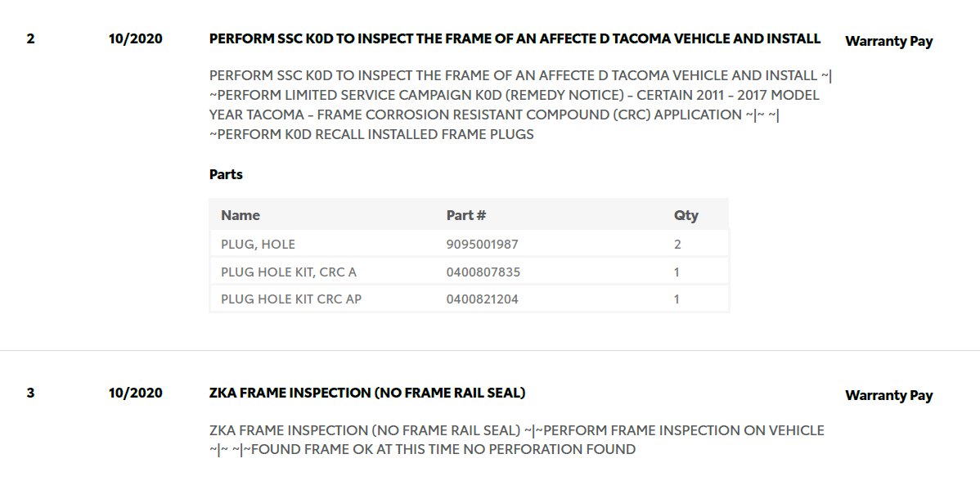Click part number 9095001987
The height and width of the screenshot is (490, 980).
(x=482, y=245)
